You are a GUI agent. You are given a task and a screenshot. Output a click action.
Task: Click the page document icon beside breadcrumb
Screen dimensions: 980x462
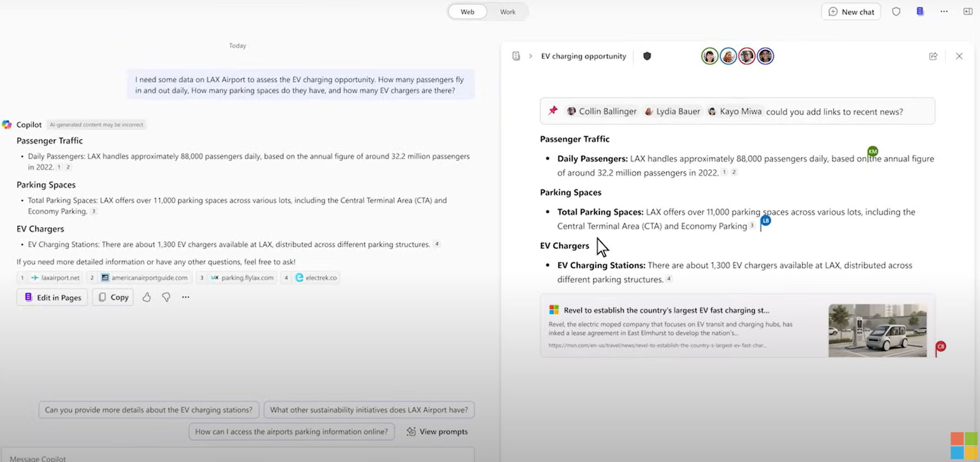[x=516, y=56]
